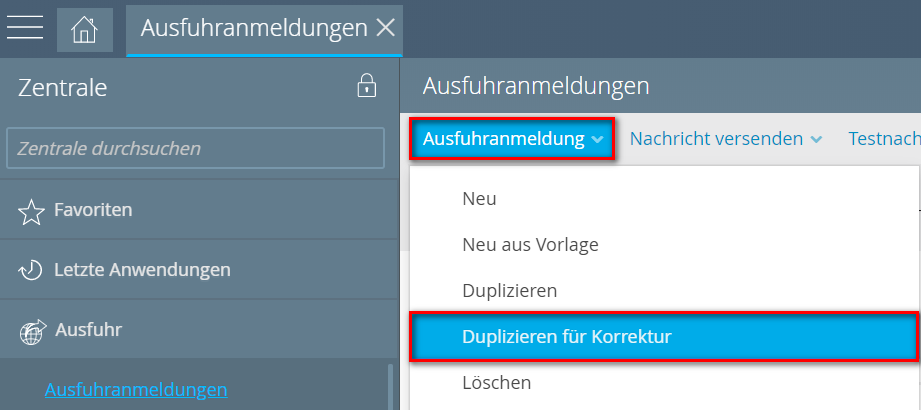921x410 pixels.
Task: Open the hamburger main menu
Action: pyautogui.click(x=24, y=28)
